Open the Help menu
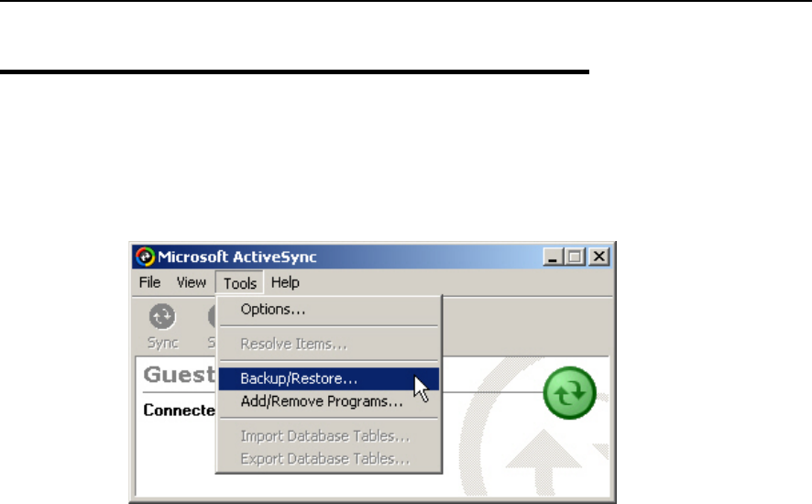This screenshot has width=812, height=504. tap(285, 283)
